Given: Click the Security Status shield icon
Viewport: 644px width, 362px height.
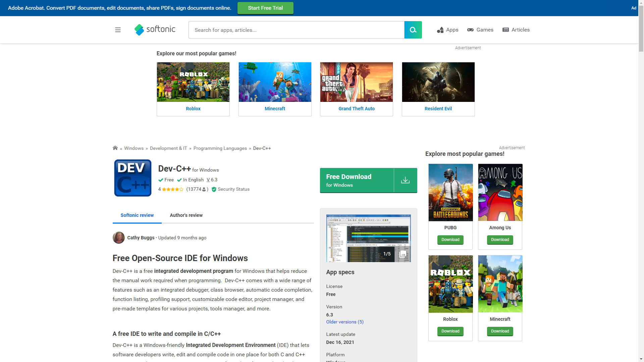Looking at the screenshot, I should pyautogui.click(x=214, y=189).
